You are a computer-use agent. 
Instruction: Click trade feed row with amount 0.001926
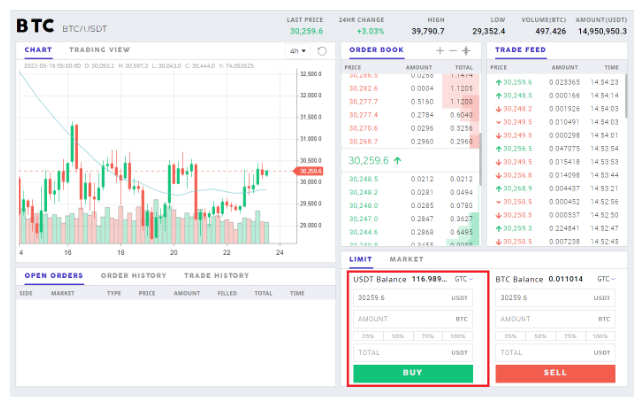(x=556, y=109)
